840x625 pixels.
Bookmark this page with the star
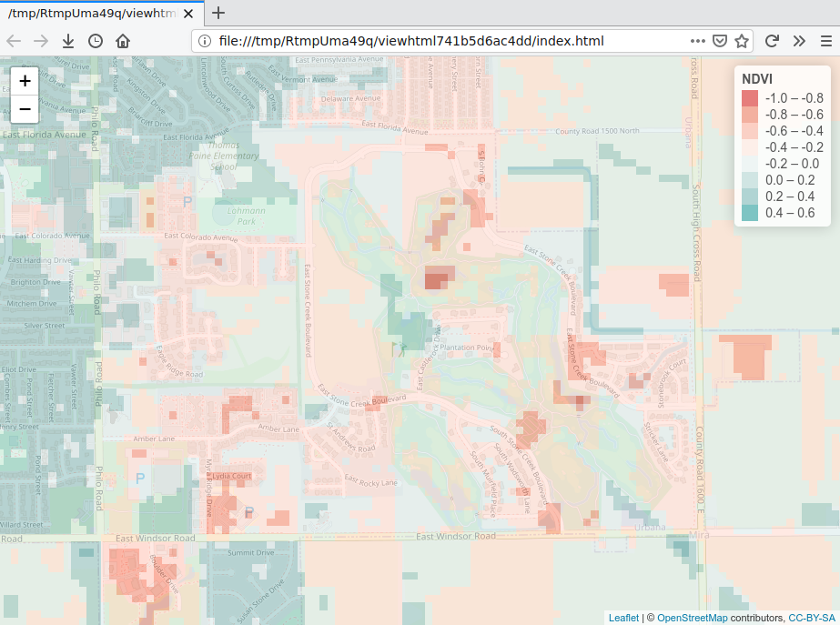click(742, 41)
